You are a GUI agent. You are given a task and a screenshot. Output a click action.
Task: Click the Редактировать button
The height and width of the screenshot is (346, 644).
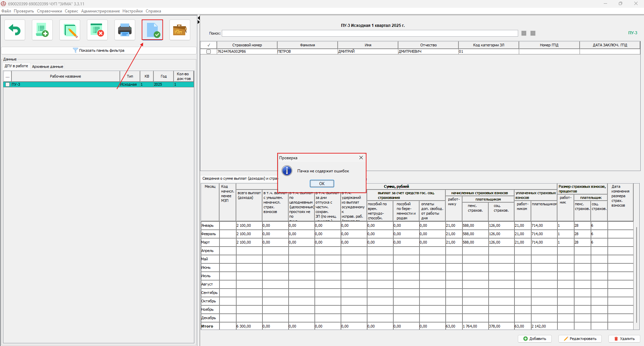click(x=580, y=339)
